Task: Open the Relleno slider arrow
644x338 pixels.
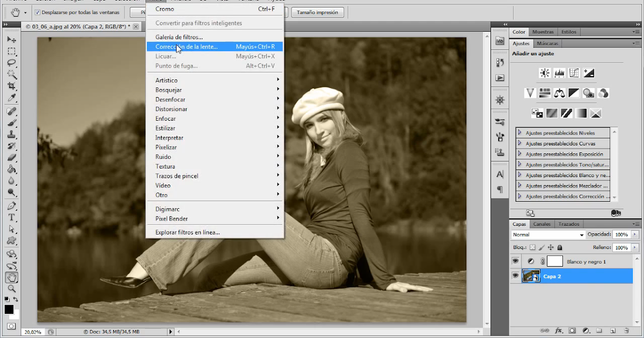Action: pyautogui.click(x=636, y=247)
